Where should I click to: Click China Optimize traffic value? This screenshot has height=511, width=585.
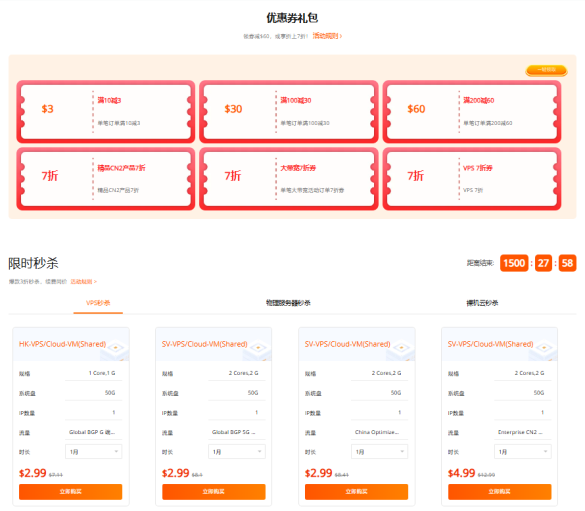377,432
